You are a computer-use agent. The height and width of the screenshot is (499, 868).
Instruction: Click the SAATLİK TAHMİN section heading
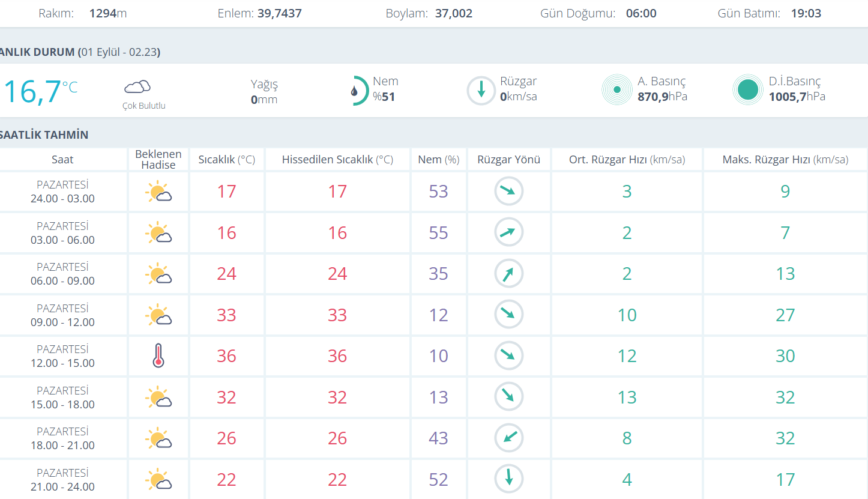pos(43,135)
